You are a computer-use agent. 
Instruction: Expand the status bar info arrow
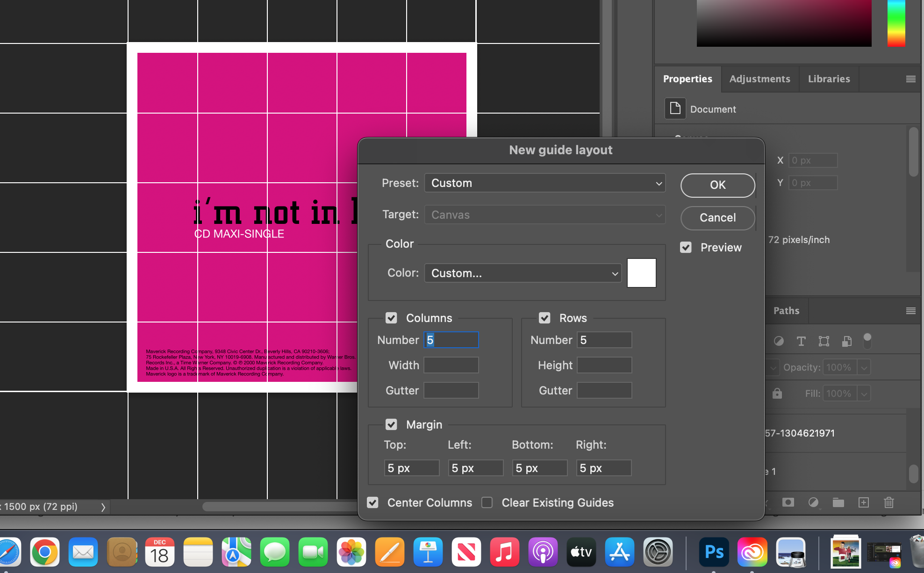103,507
